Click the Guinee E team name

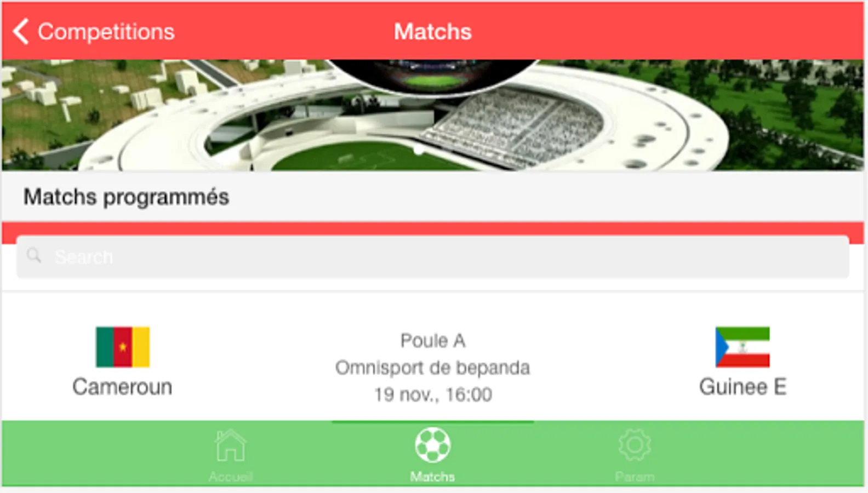coord(743,387)
